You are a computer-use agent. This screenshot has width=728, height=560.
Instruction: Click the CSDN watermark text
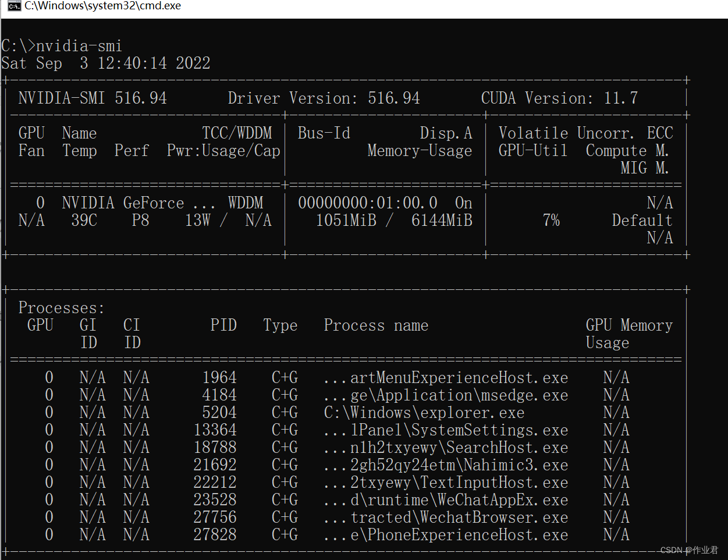[x=690, y=550]
